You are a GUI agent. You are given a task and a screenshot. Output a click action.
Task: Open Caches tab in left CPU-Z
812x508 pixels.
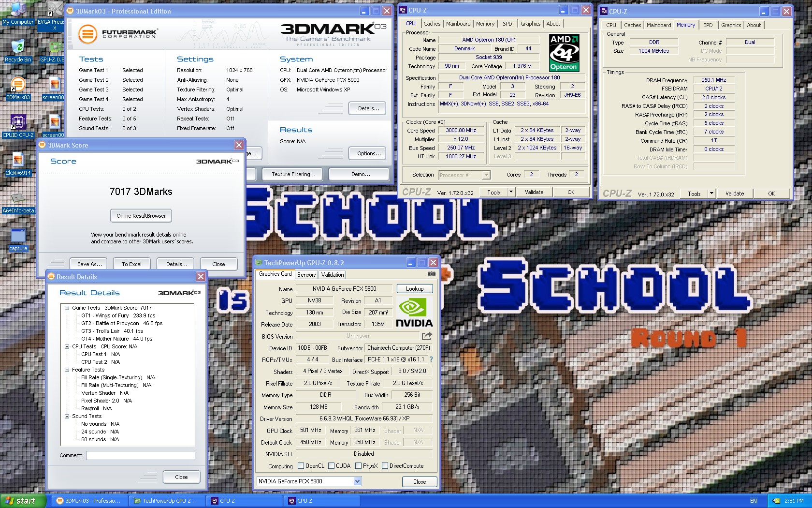click(432, 24)
